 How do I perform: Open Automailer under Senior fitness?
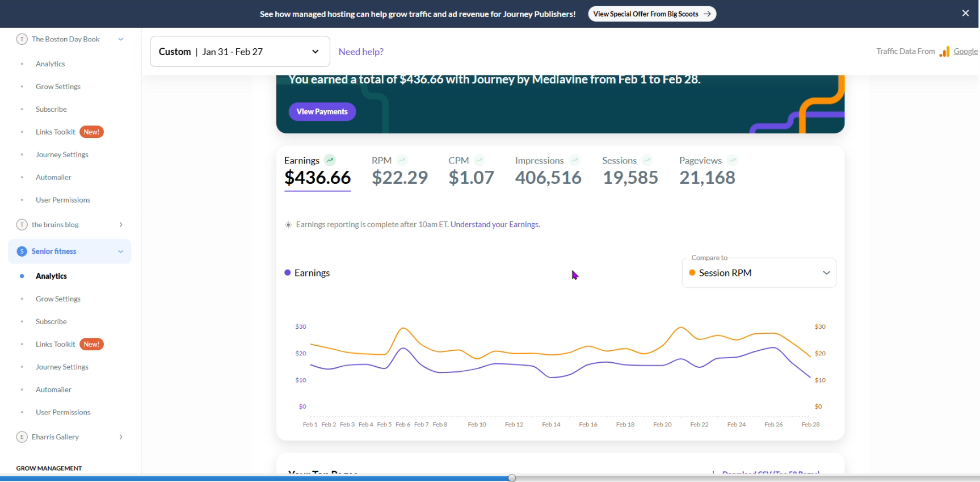coord(53,389)
